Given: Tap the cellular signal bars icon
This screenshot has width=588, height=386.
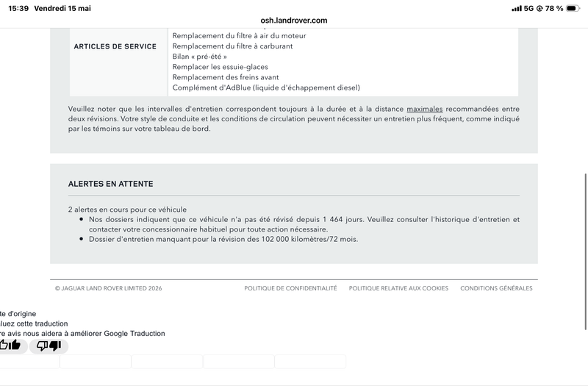Looking at the screenshot, I should [x=517, y=8].
